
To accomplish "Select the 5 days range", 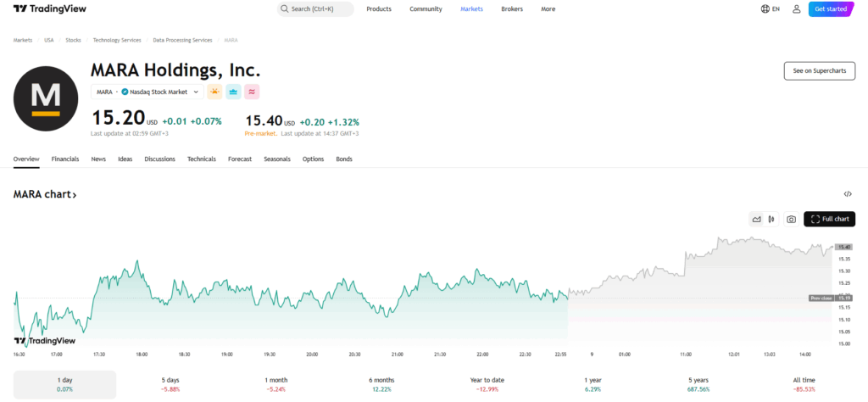I will (170, 385).
